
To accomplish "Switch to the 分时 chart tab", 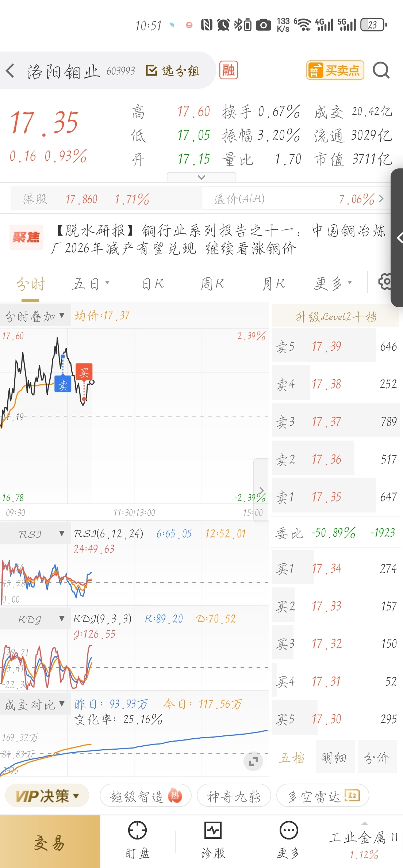I will point(31,284).
